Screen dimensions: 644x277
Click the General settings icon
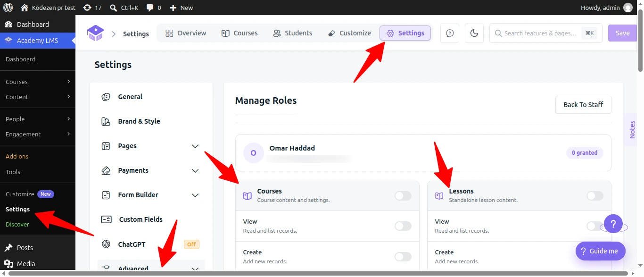click(x=106, y=97)
